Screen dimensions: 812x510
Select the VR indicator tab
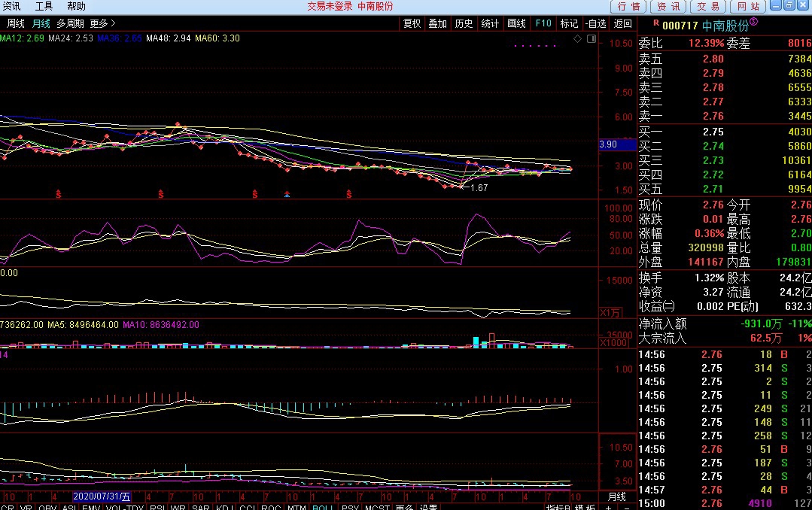pos(26,507)
